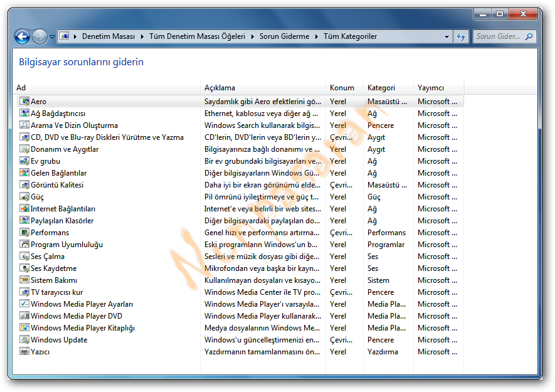The width and height of the screenshot is (555, 392).
Task: Expand the arrow after Denetim Masası
Action: (x=142, y=36)
